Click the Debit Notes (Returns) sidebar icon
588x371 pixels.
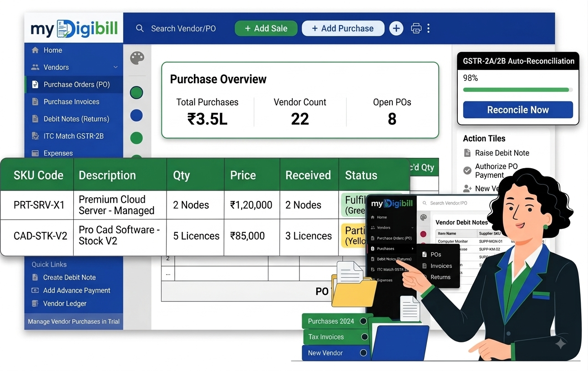pos(35,119)
